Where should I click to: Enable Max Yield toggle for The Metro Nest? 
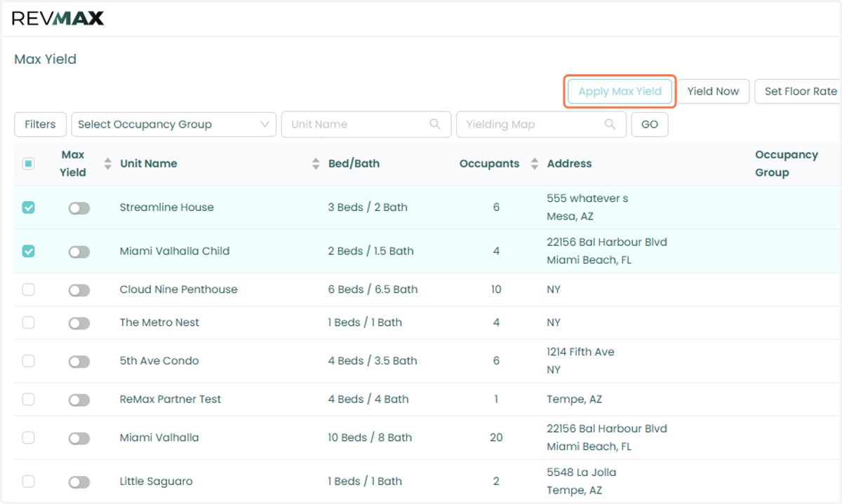79,323
